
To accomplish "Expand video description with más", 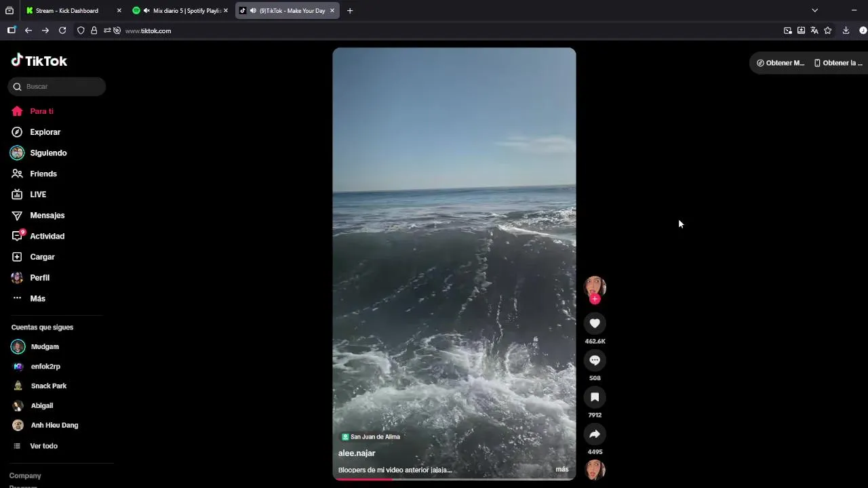I will click(x=562, y=469).
